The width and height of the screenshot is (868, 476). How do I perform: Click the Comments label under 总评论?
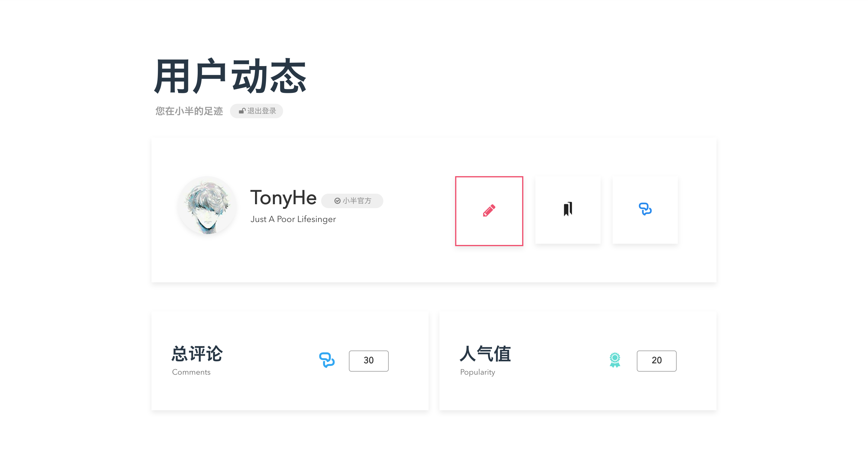click(x=191, y=372)
